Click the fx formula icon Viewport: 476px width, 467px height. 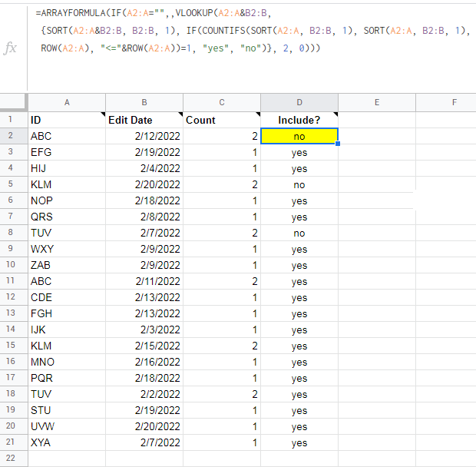[10, 48]
